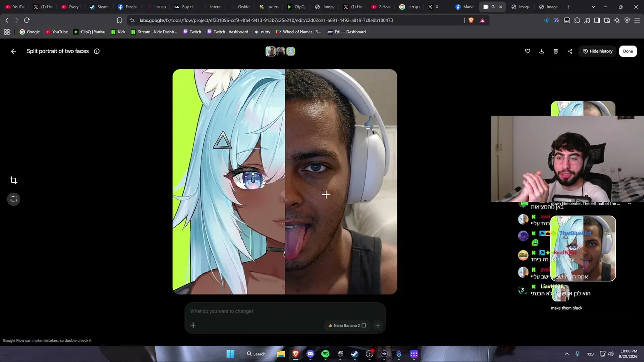
Task: Open Spotify from the taskbar
Action: [x=325, y=354]
